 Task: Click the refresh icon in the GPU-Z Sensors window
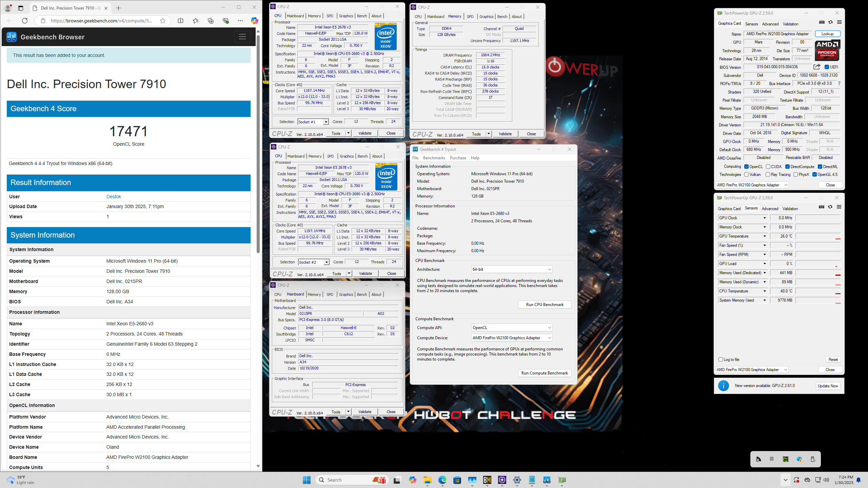[830, 207]
